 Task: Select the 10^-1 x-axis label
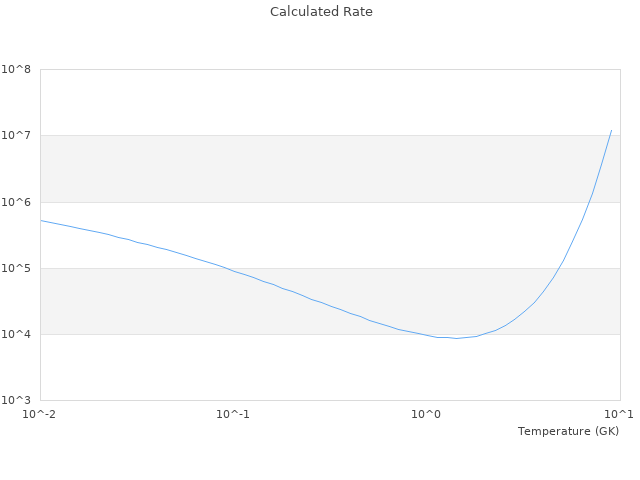[x=233, y=414]
